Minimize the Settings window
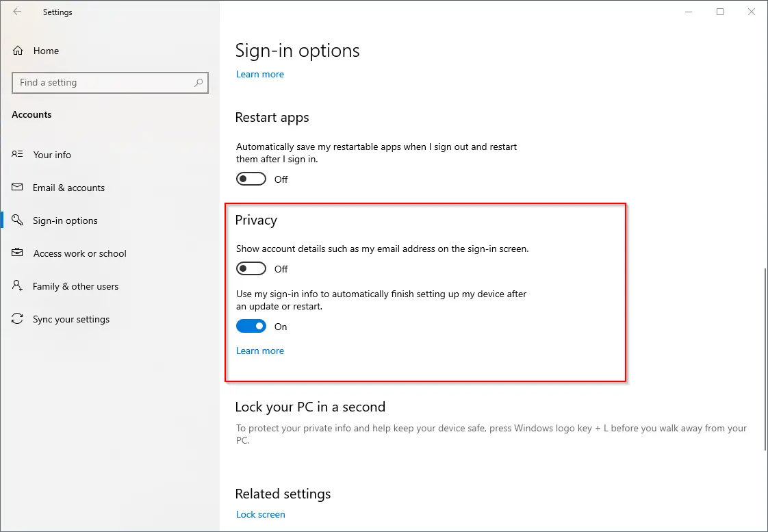Screen dimensions: 768x532 click(689, 12)
